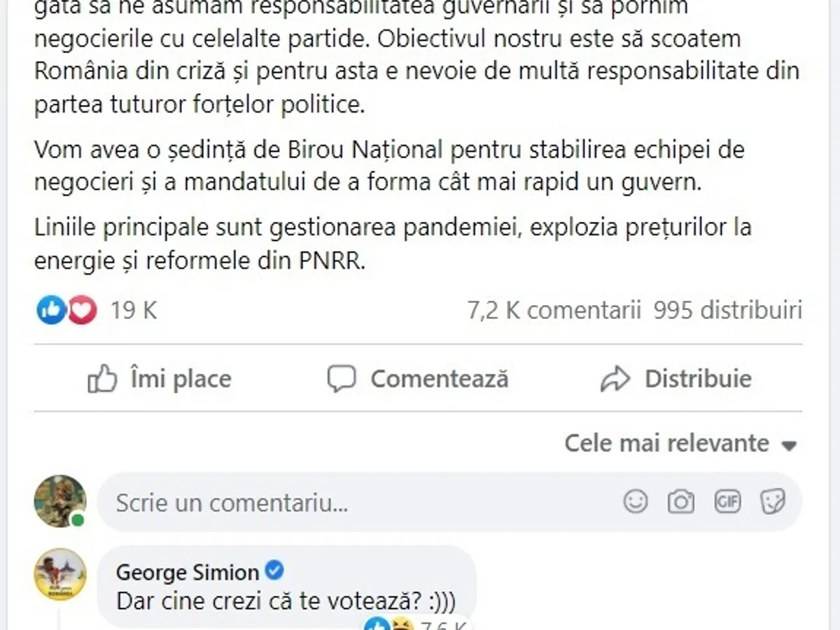Show who reacted via 19 K count

(133, 310)
